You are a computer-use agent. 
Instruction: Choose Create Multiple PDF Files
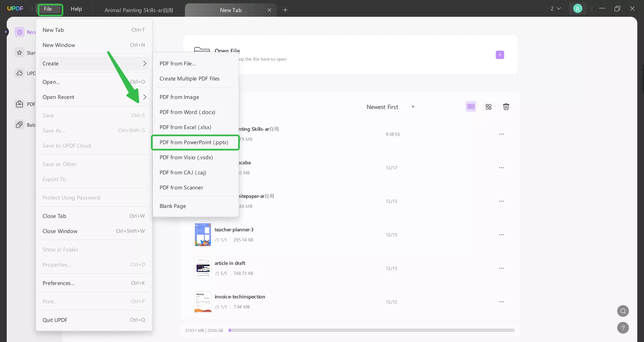[x=196, y=78]
